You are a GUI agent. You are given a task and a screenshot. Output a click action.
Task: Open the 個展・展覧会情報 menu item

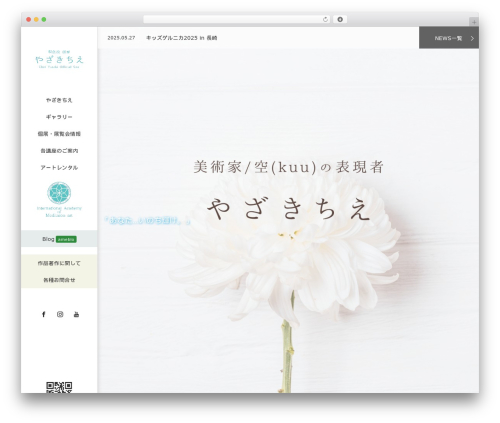(59, 134)
